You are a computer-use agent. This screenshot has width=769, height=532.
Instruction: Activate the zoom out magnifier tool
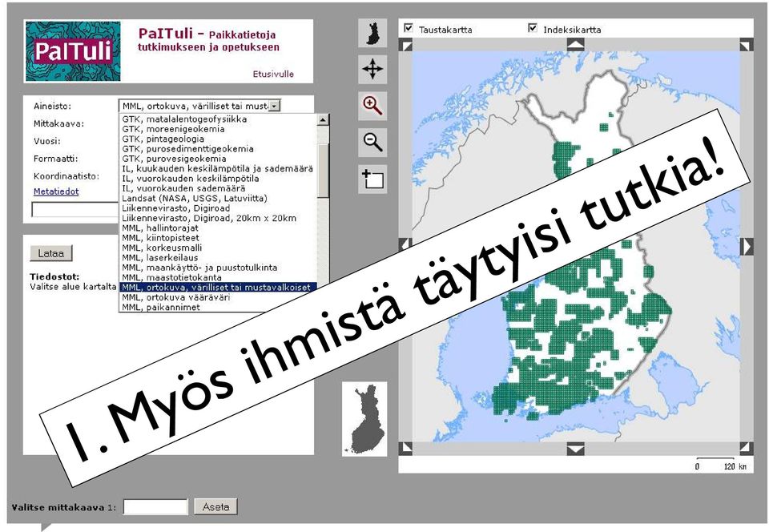pos(372,142)
